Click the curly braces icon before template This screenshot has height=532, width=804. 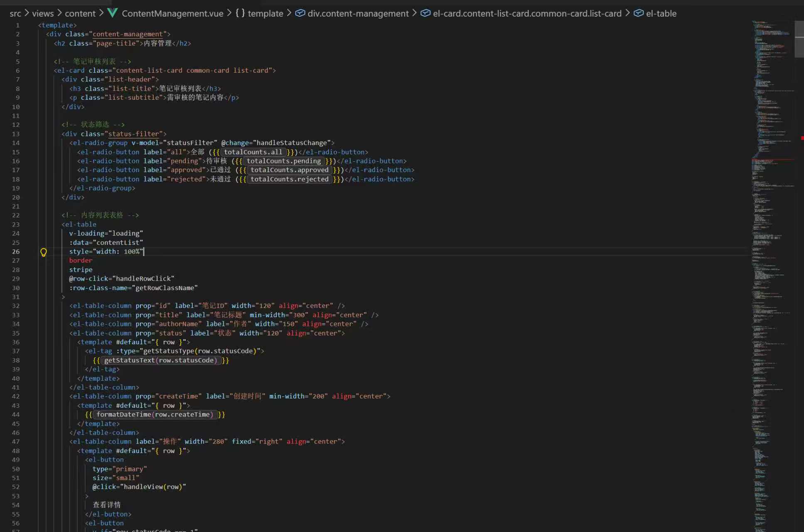240,13
